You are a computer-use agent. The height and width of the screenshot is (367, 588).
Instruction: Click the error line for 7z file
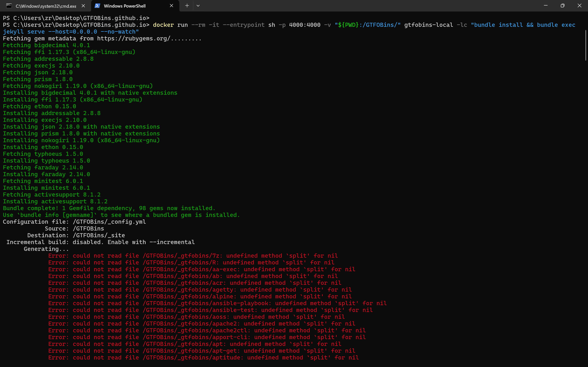pos(193,256)
